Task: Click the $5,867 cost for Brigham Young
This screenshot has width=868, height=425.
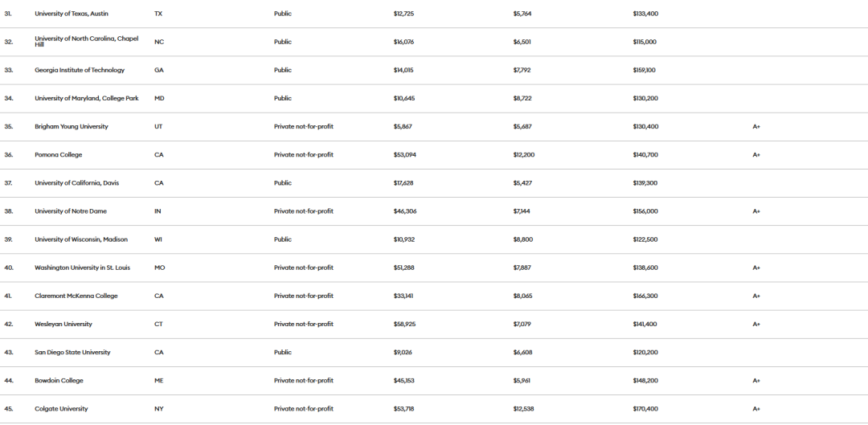Action: pos(403,127)
